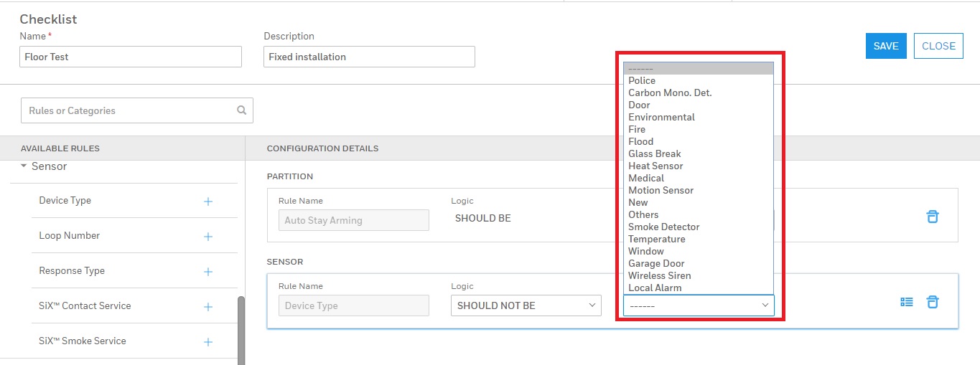
Task: Click the plus icon next to Device Type
Action: (x=208, y=202)
